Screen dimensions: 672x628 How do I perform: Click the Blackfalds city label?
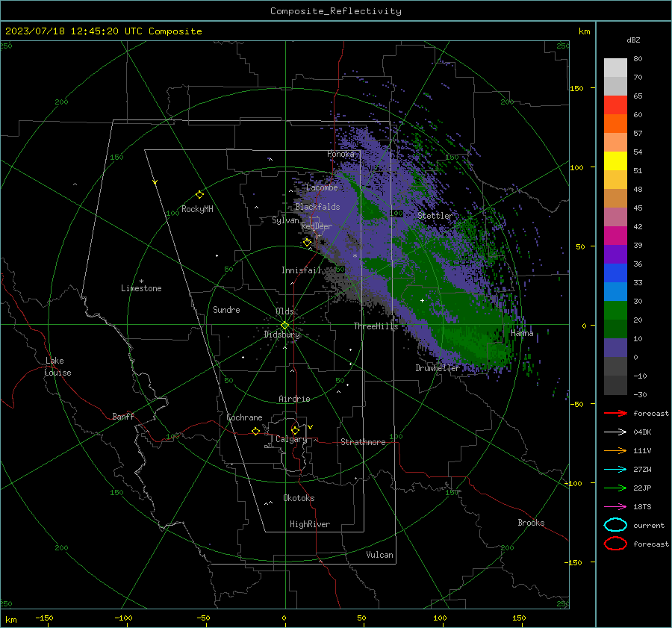pyautogui.click(x=317, y=207)
